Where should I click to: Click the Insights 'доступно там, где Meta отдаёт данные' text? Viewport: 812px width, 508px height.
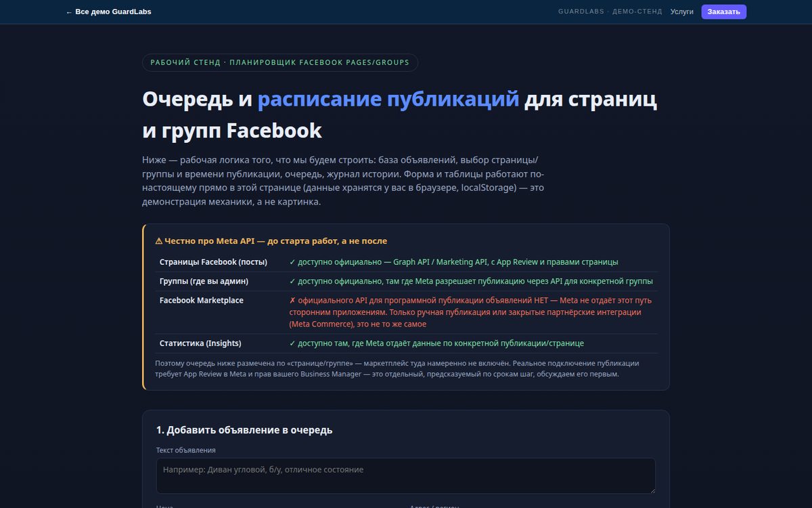[436, 343]
